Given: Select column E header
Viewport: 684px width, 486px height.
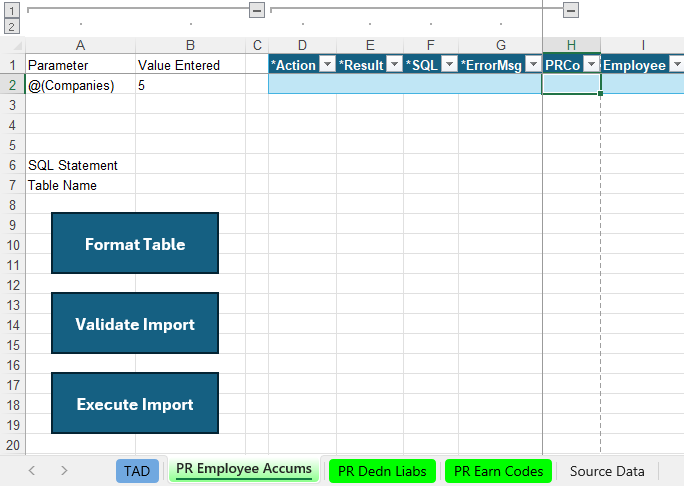Looking at the screenshot, I should tap(370, 45).
